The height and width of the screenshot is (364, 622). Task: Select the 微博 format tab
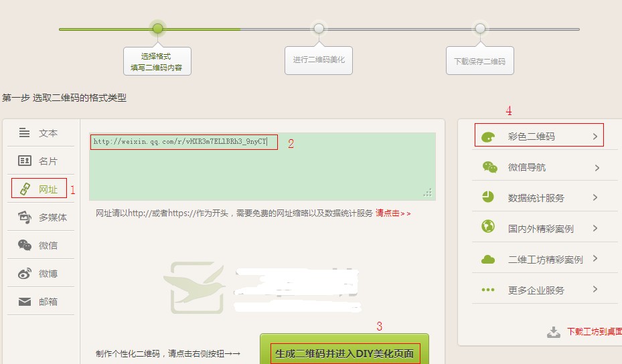click(40, 273)
